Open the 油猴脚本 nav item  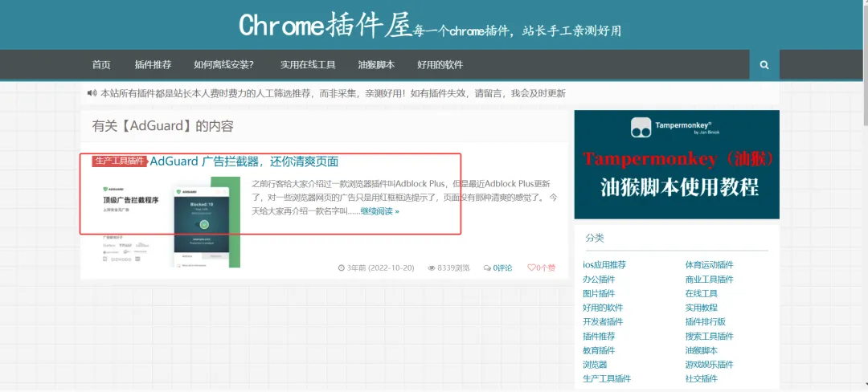(x=376, y=65)
